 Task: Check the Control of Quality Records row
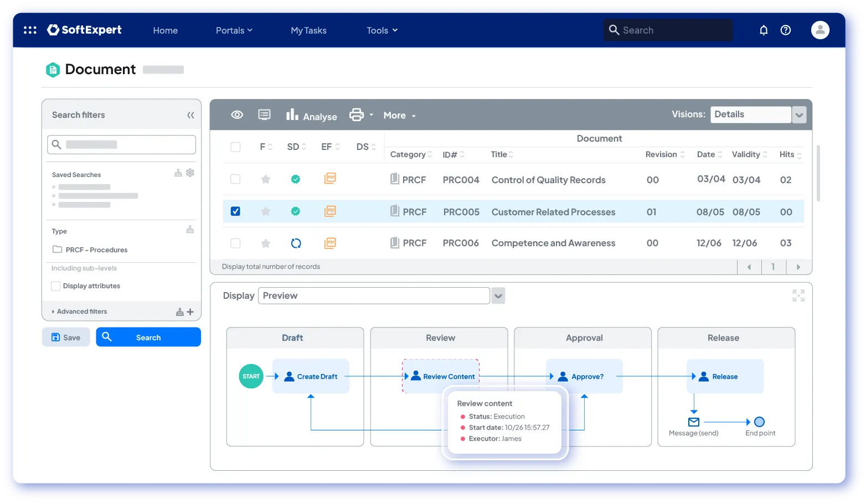coord(235,179)
